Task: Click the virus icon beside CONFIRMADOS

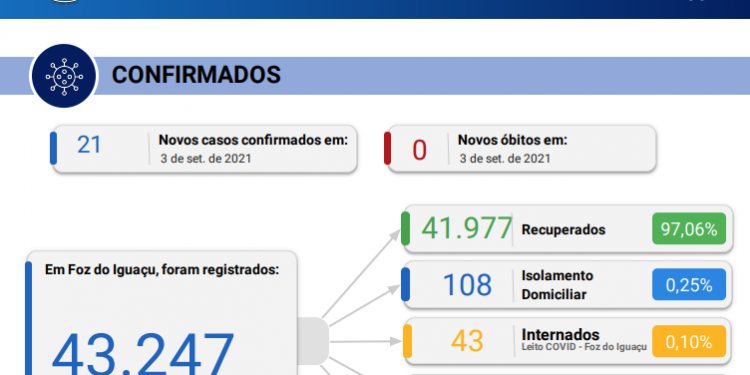Action: coord(64,77)
